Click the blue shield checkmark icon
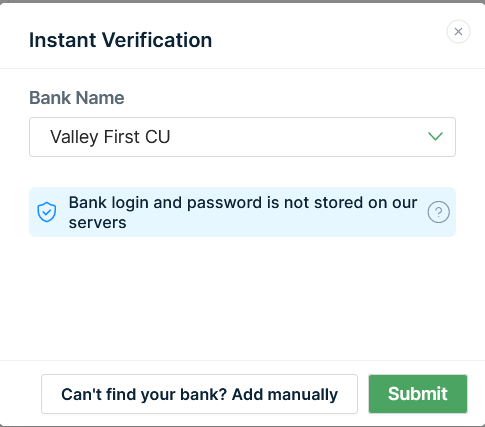Screen dimensions: 485x427 tap(47, 212)
